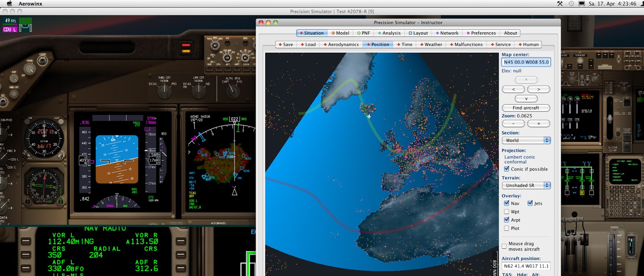Push CDU line select key beside ADF R 312.6

pos(181,268)
